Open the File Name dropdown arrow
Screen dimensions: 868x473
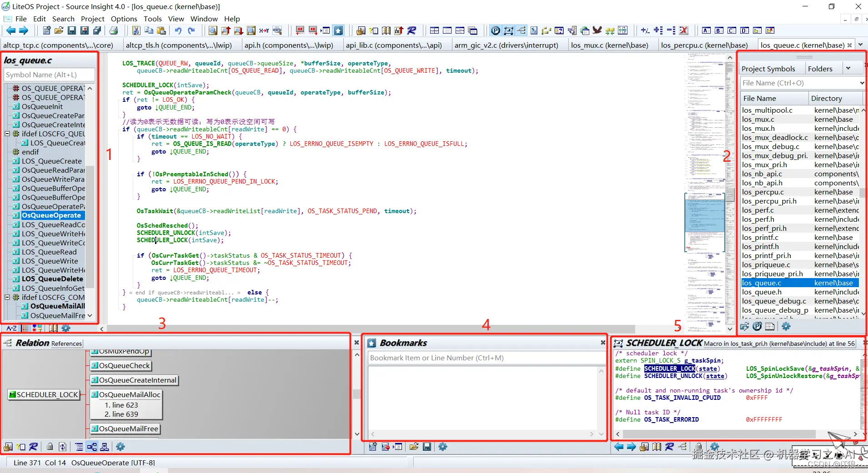tap(862, 83)
